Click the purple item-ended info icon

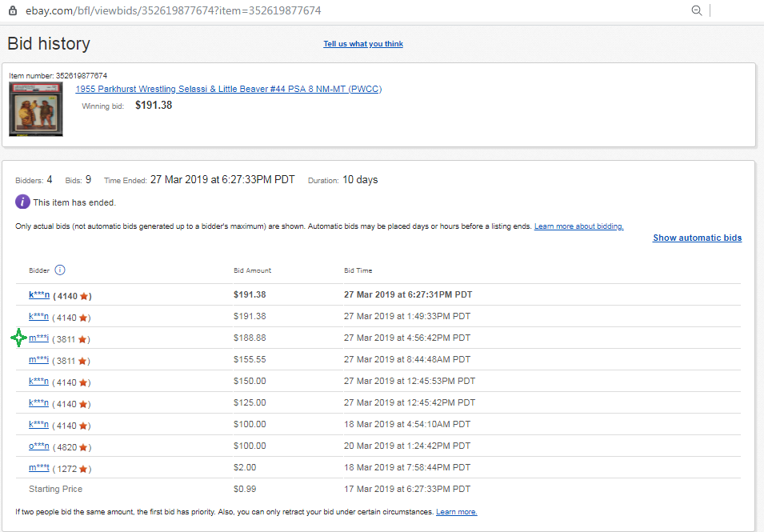click(22, 202)
